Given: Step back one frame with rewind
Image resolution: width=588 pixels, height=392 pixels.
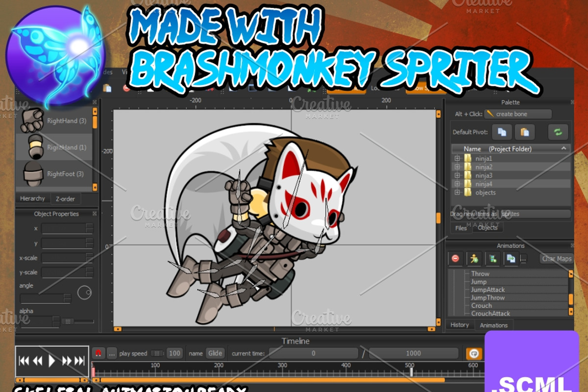Looking at the screenshot, I should (x=37, y=361).
